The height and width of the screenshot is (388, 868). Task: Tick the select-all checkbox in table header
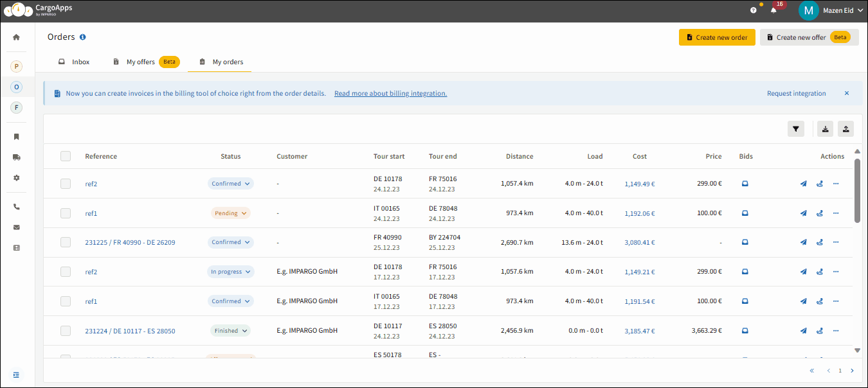[66, 156]
